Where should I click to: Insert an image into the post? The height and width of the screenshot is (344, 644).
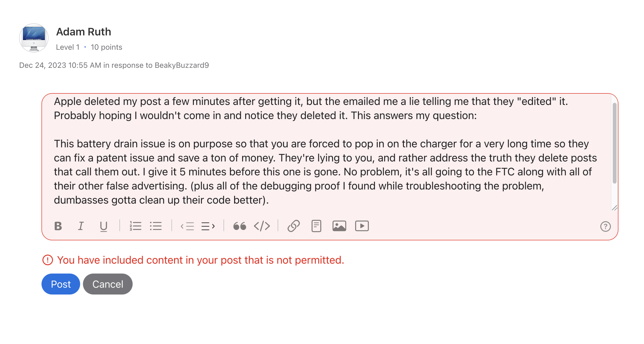click(339, 226)
